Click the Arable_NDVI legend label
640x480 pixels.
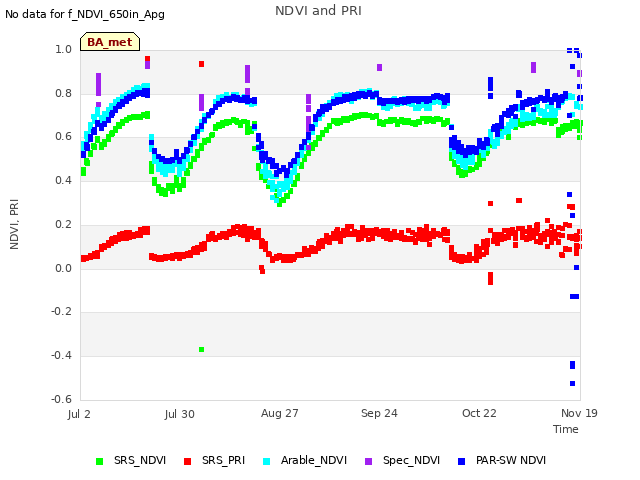(x=313, y=460)
